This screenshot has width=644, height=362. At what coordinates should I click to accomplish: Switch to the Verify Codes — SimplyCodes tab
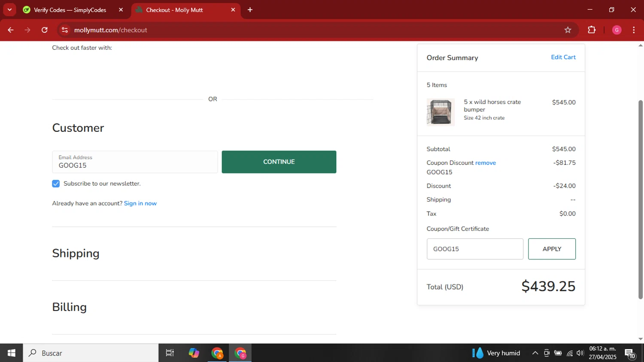70,10
